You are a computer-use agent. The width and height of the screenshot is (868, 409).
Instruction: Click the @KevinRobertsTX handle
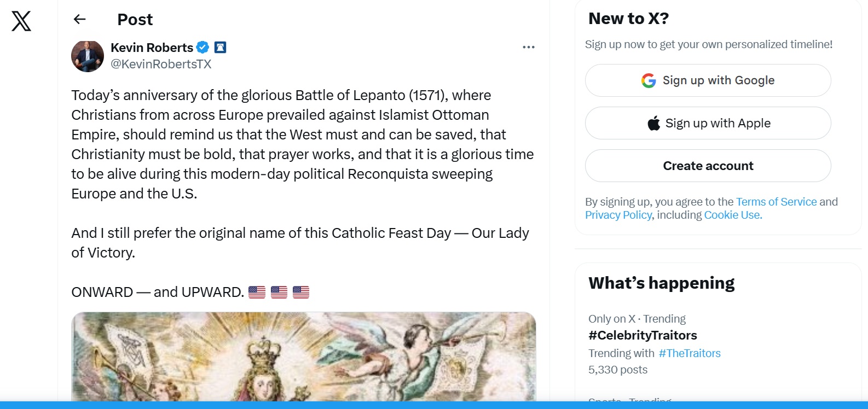161,64
